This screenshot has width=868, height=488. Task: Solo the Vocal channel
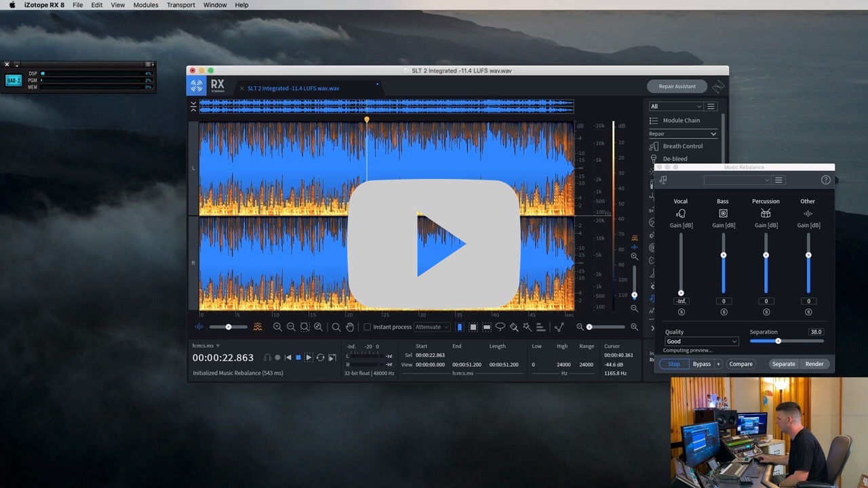pyautogui.click(x=681, y=312)
